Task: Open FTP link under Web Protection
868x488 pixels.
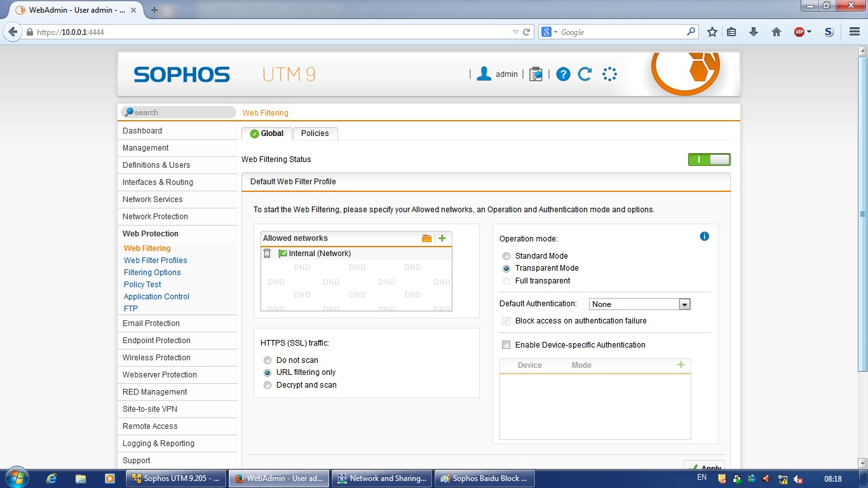Action: click(x=131, y=309)
